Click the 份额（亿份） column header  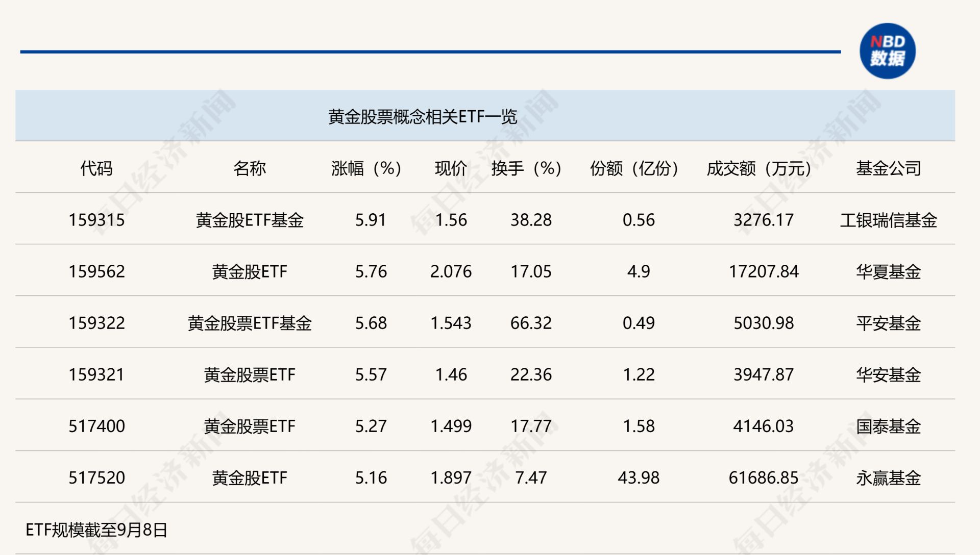click(634, 168)
